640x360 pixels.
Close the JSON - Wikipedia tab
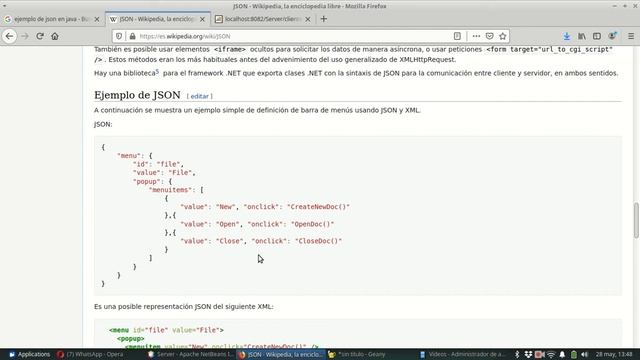[202, 19]
